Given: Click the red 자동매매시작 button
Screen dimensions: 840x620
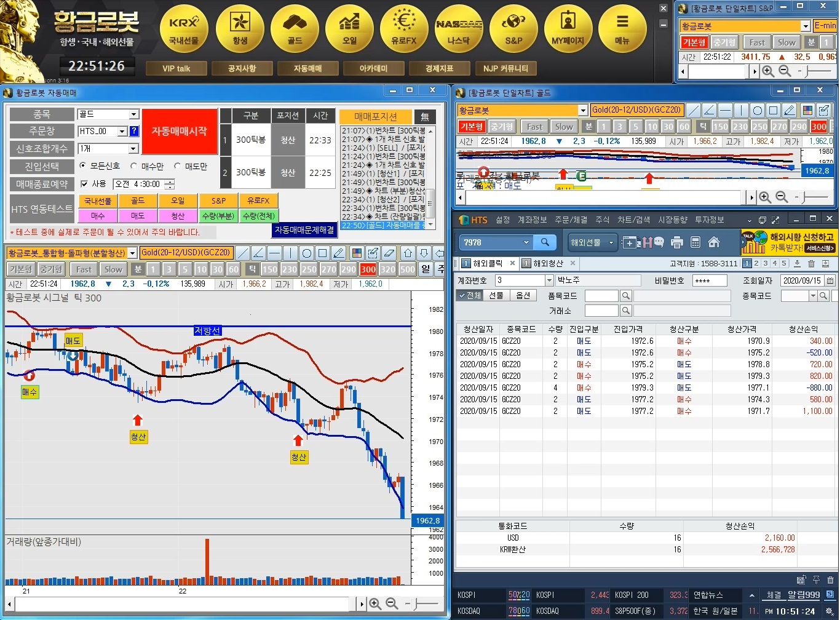Looking at the screenshot, I should [x=180, y=132].
